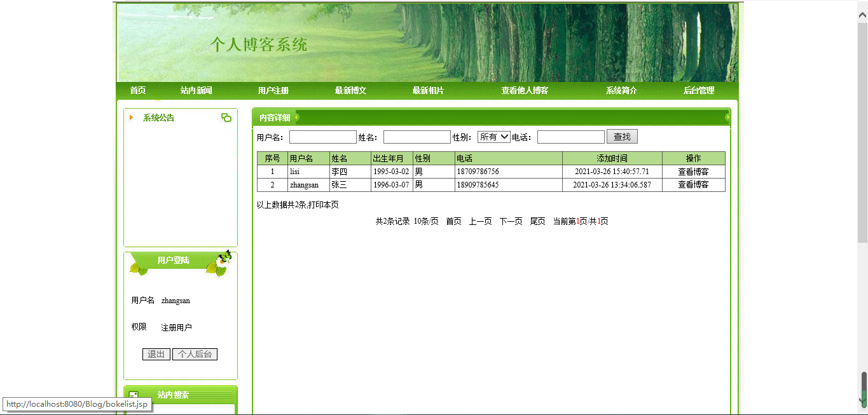Open 查看他人博客 navigation item
This screenshot has height=415, width=868.
[525, 91]
